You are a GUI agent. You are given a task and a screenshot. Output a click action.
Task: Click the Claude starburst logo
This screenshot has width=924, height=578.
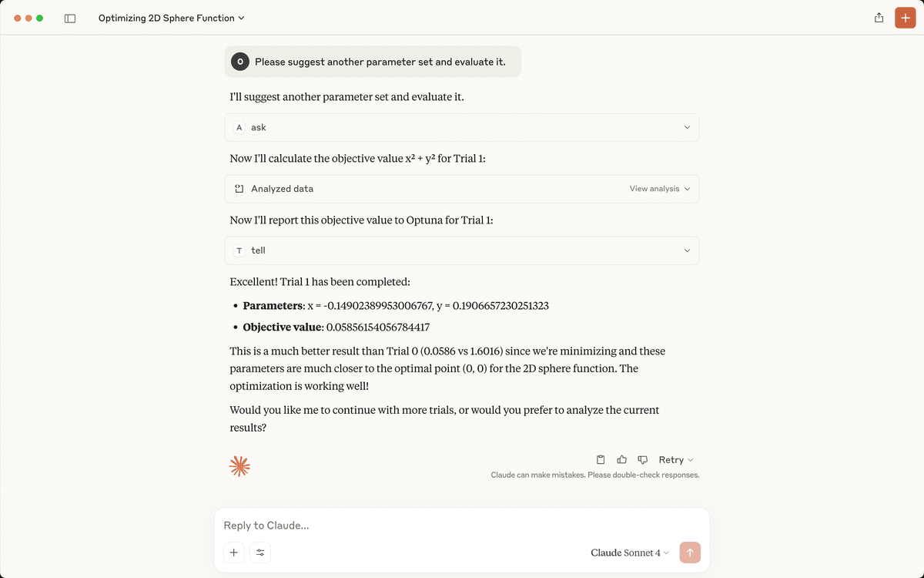pos(239,465)
